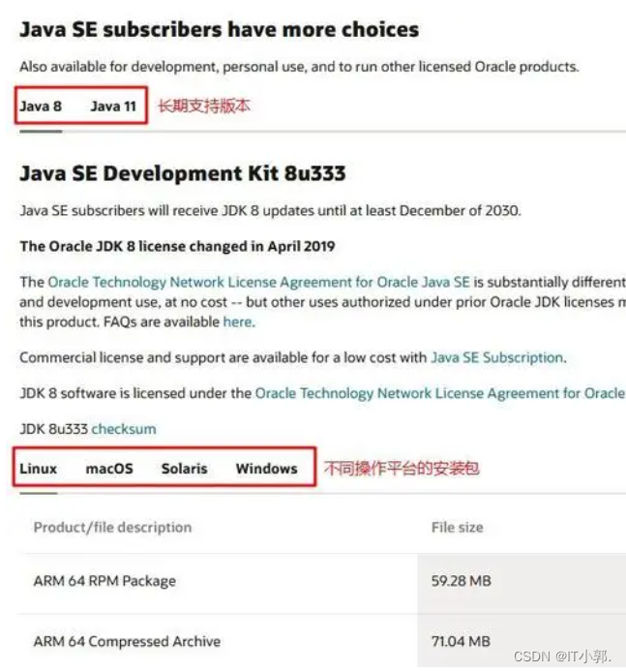Select the Linux platform tab
626x672 pixels.
[38, 469]
